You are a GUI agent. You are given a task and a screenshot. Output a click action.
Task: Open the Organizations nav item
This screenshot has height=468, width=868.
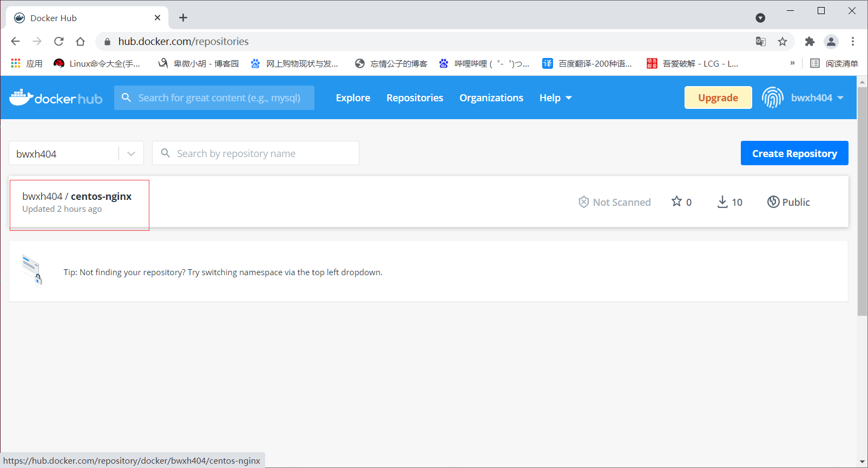click(x=491, y=97)
